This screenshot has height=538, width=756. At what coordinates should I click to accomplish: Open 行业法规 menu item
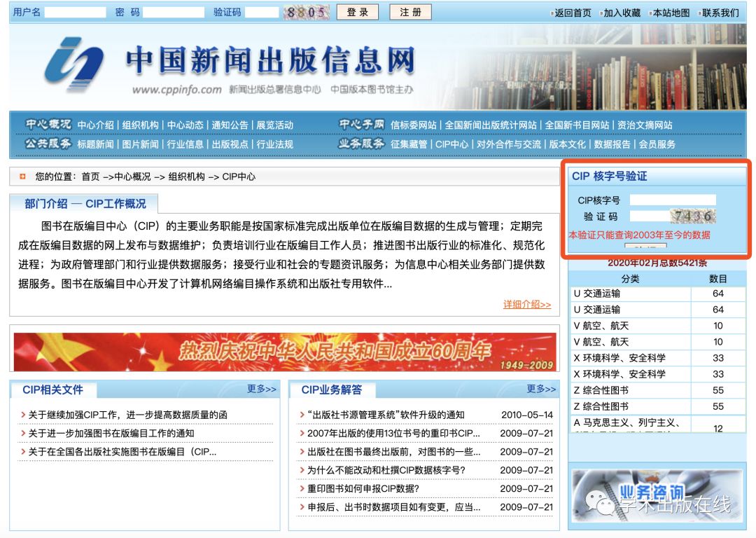pyautogui.click(x=275, y=144)
